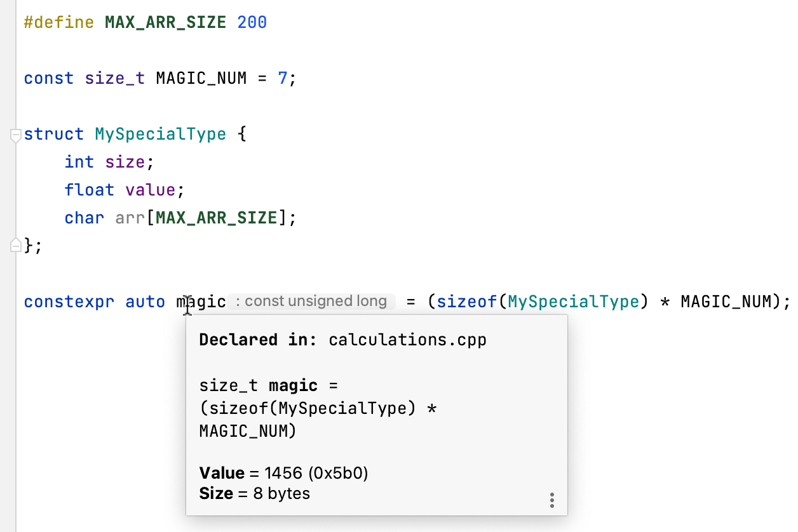Open the three-dot menu in documentation popup
The image size is (798, 532).
click(551, 500)
